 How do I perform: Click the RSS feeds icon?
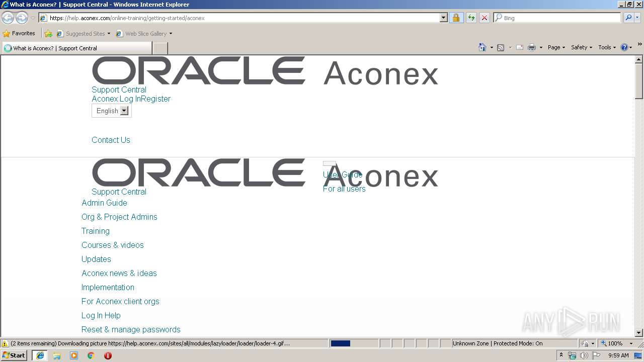pos(501,47)
